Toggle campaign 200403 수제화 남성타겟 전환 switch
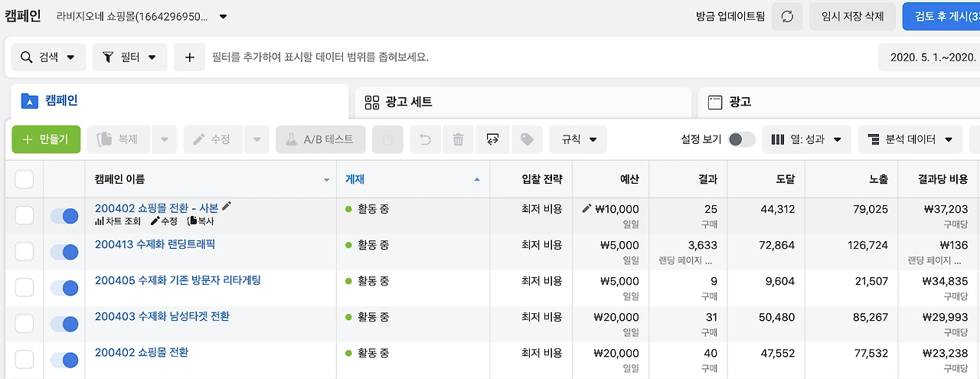Image resolution: width=980 pixels, height=379 pixels. click(x=64, y=324)
